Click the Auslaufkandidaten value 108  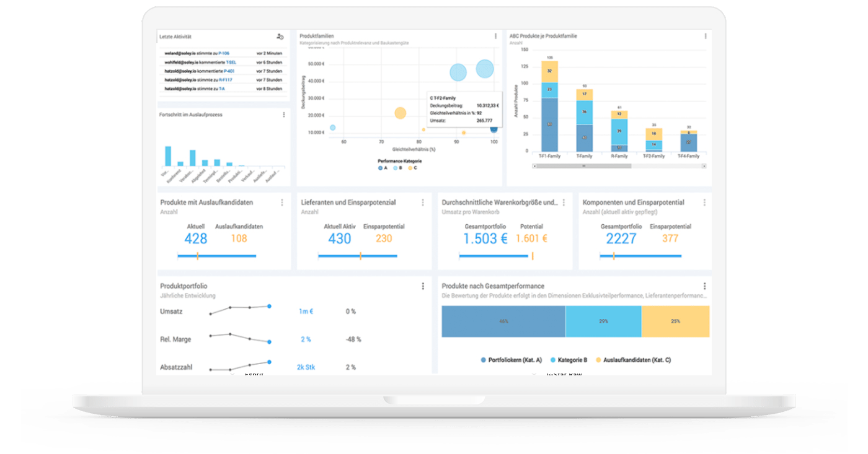(x=239, y=238)
